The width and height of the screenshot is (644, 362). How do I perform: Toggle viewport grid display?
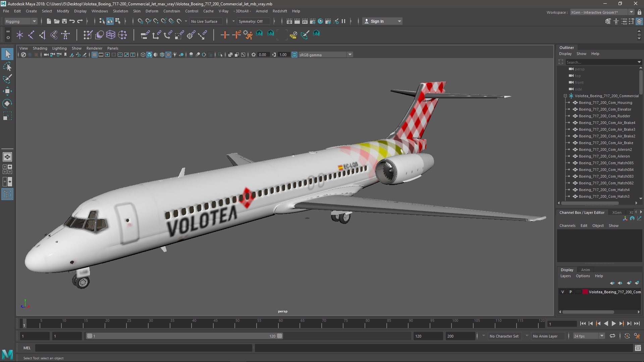(95, 55)
